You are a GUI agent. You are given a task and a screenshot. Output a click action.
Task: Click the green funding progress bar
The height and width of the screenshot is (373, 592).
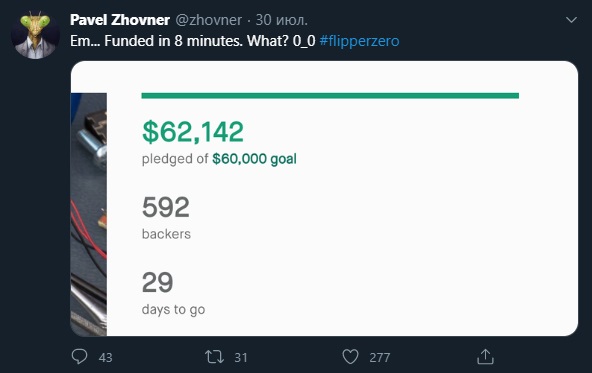330,96
